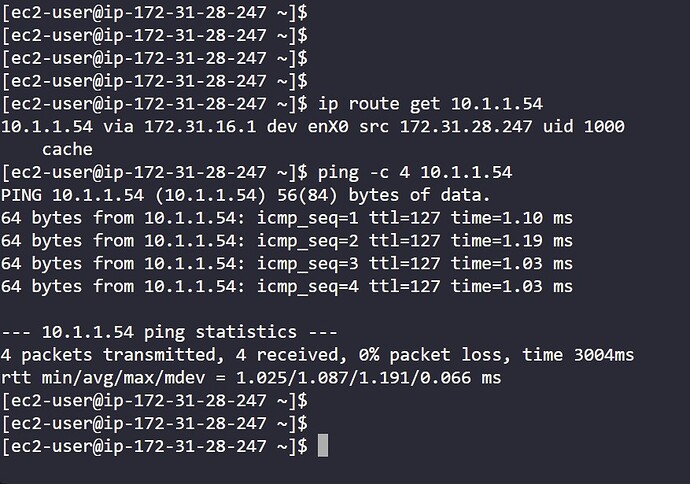The image size is (690, 484).
Task: Click the blinking terminal cursor block
Action: pyautogui.click(x=323, y=445)
